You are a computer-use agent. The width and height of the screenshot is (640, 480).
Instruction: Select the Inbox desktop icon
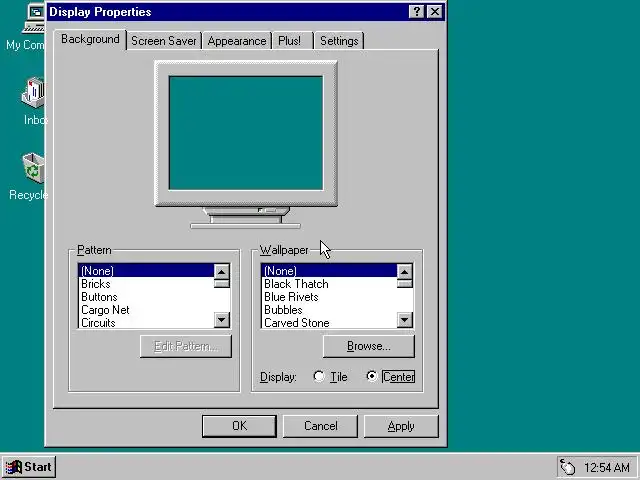pos(33,93)
